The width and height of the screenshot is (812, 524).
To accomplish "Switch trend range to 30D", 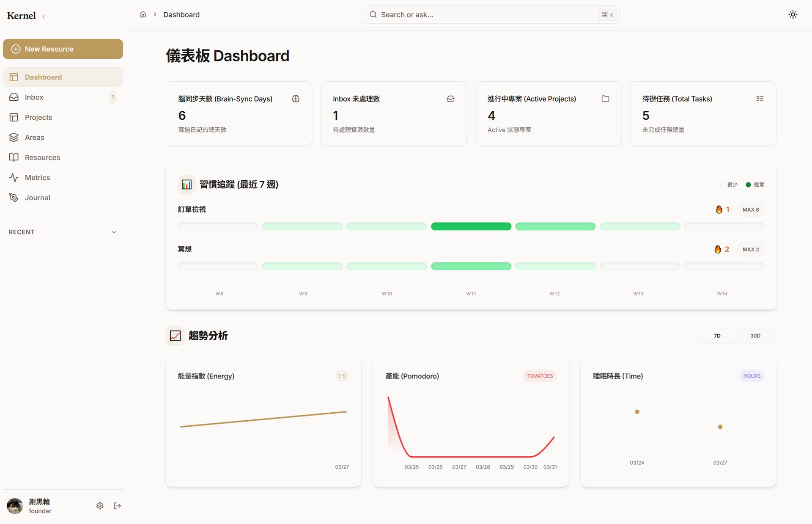I will pos(755,336).
